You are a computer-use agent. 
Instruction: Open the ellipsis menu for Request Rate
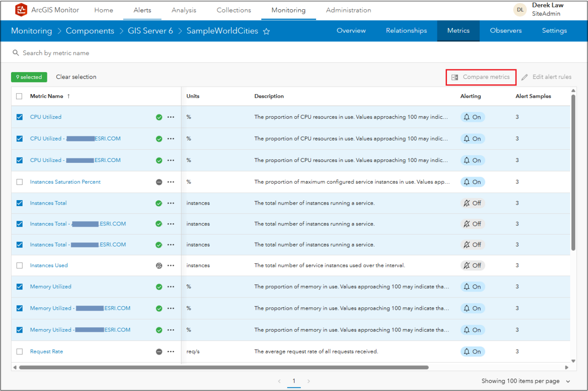171,352
